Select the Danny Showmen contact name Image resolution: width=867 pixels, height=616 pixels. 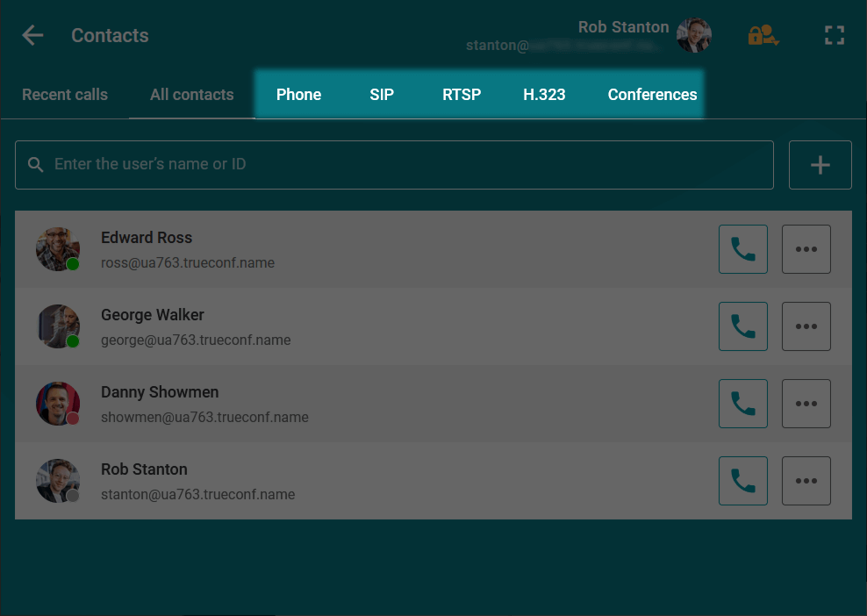[160, 392]
